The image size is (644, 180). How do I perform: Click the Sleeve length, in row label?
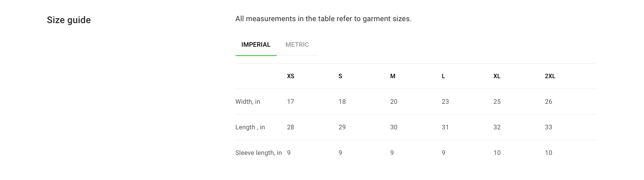tap(259, 153)
